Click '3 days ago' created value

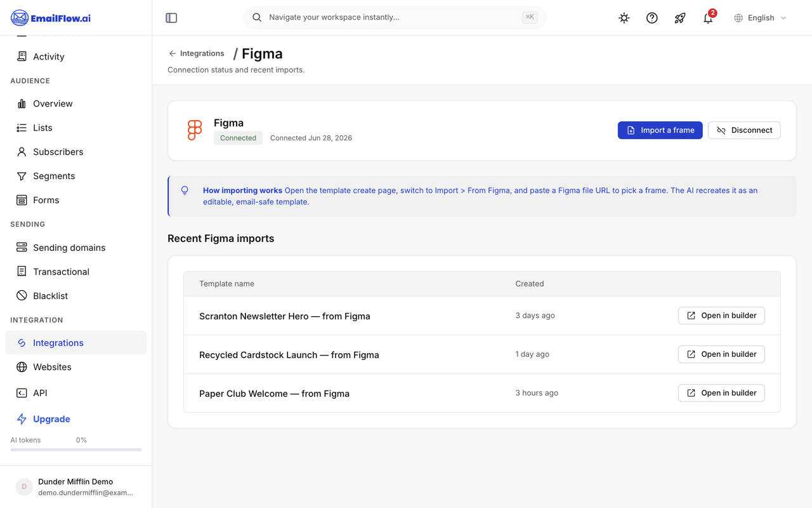pos(535,316)
